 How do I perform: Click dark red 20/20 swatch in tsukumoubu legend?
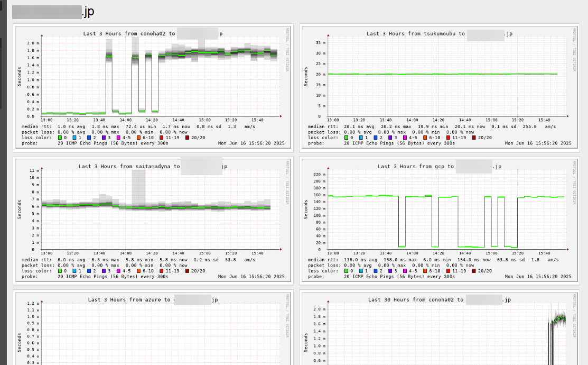(474, 138)
